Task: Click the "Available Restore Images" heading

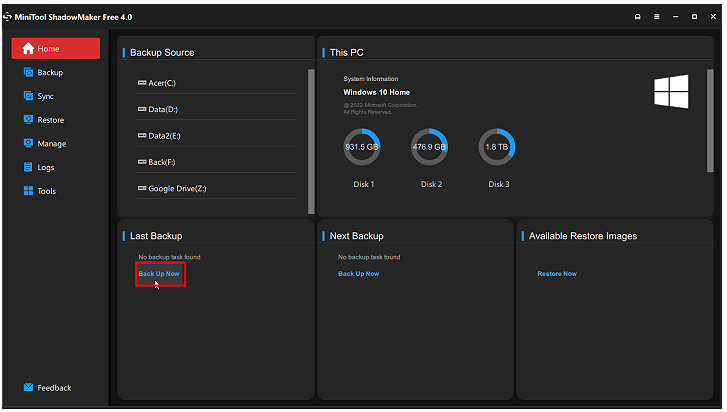Action: 583,236
